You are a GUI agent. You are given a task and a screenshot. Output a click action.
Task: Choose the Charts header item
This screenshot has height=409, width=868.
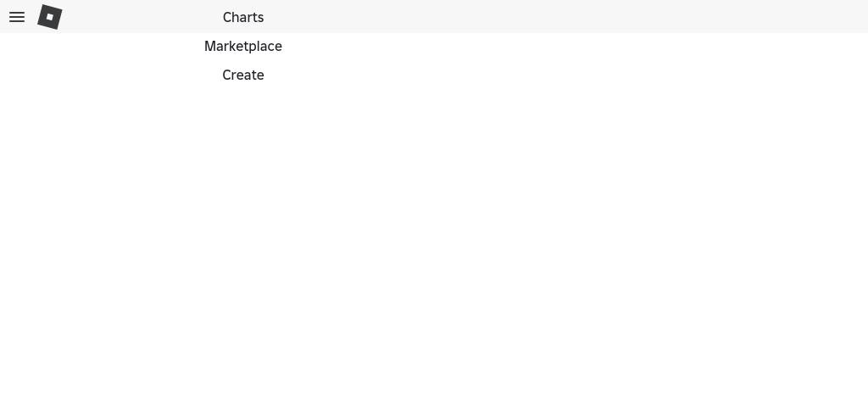tap(243, 17)
